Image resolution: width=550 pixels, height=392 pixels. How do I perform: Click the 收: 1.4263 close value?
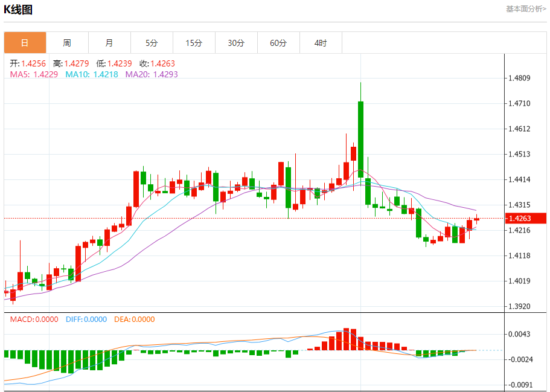pos(157,63)
